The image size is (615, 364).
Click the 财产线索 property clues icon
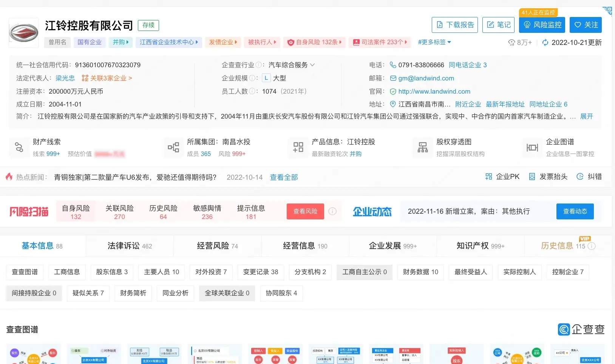coord(19,147)
